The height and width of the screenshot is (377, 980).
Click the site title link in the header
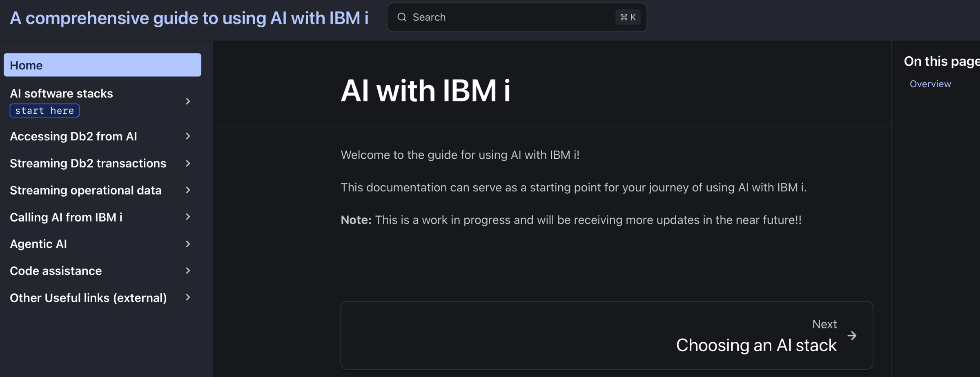pos(189,18)
